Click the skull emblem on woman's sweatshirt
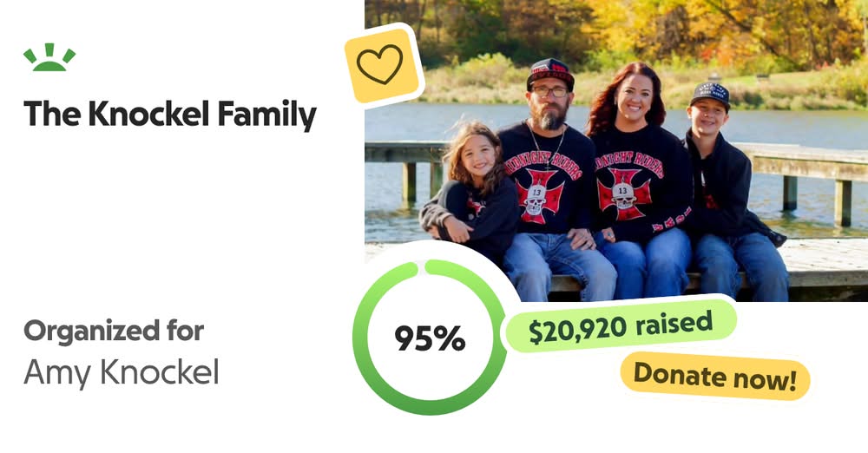868x453 pixels. [624, 195]
